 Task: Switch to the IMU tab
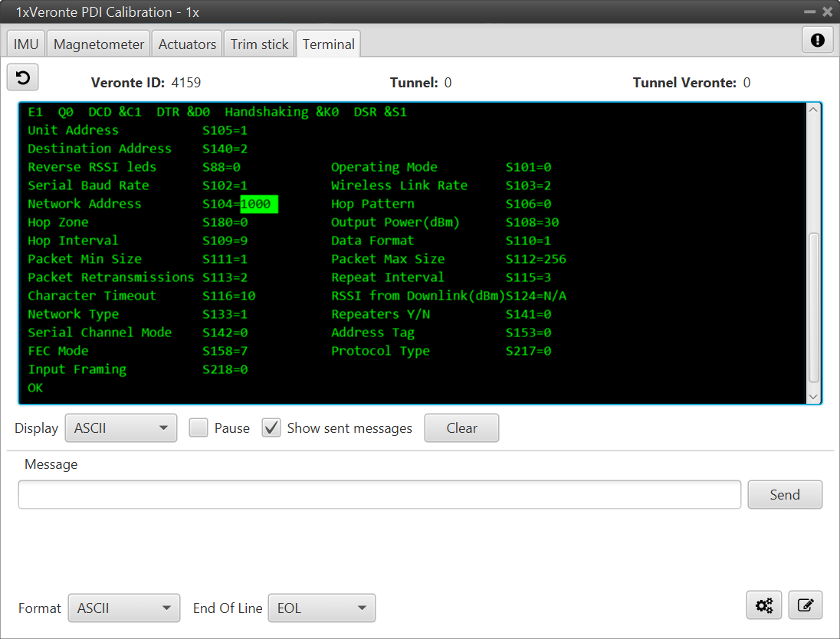(x=26, y=44)
